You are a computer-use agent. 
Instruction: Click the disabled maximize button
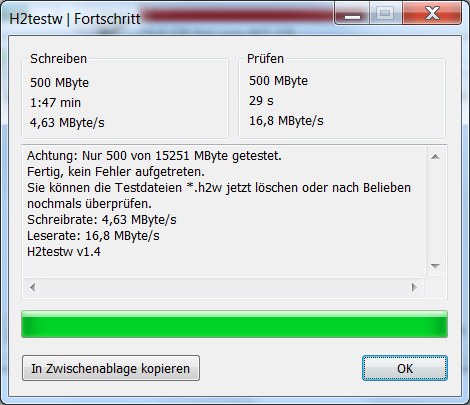tap(385, 13)
